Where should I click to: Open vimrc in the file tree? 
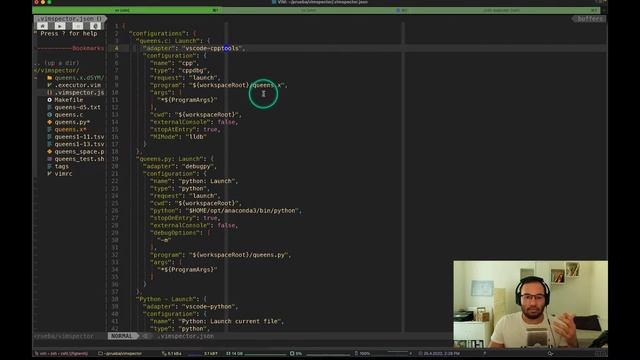[x=63, y=173]
